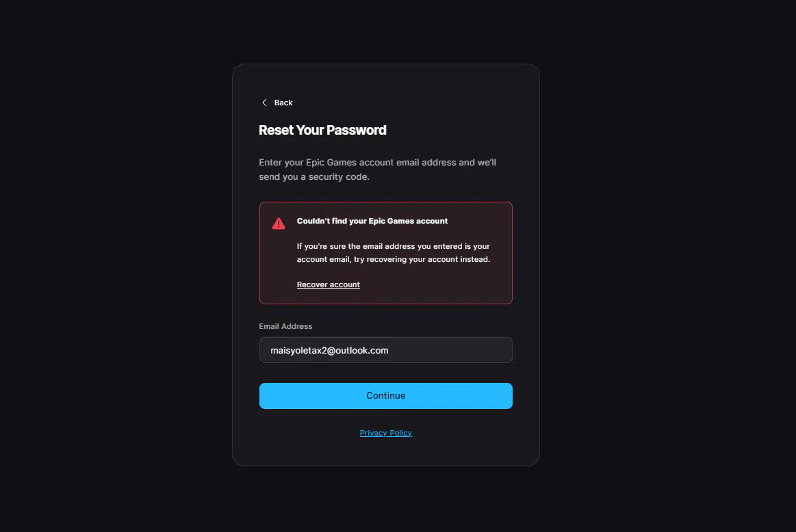Viewport: 796px width, 532px height.
Task: Place cursor in empty right side of email field
Action: point(452,350)
